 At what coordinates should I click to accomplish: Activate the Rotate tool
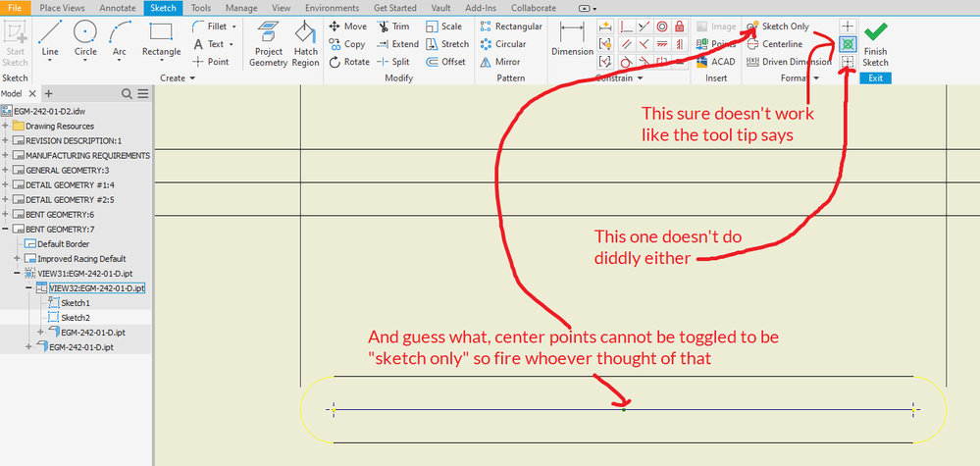348,61
